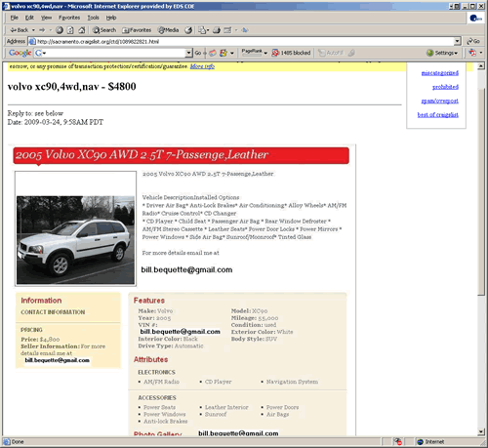
Task: Click the History toolbar icon
Action: [188, 30]
